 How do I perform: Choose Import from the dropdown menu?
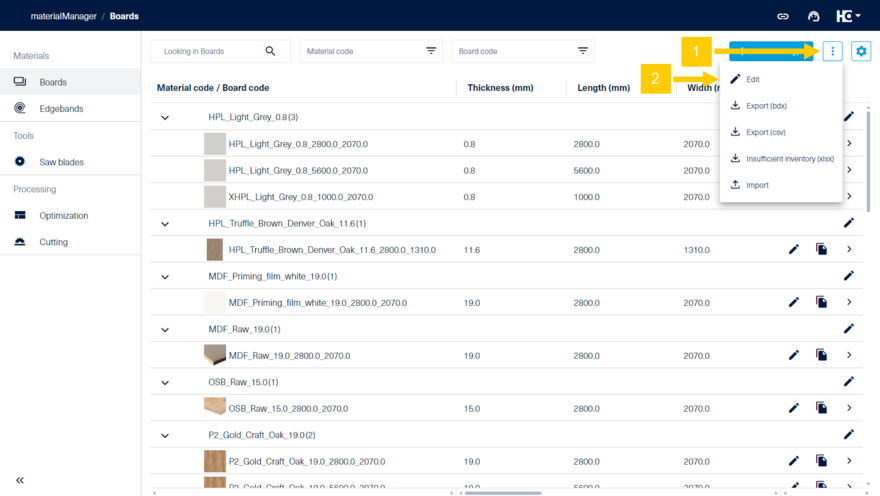[757, 185]
